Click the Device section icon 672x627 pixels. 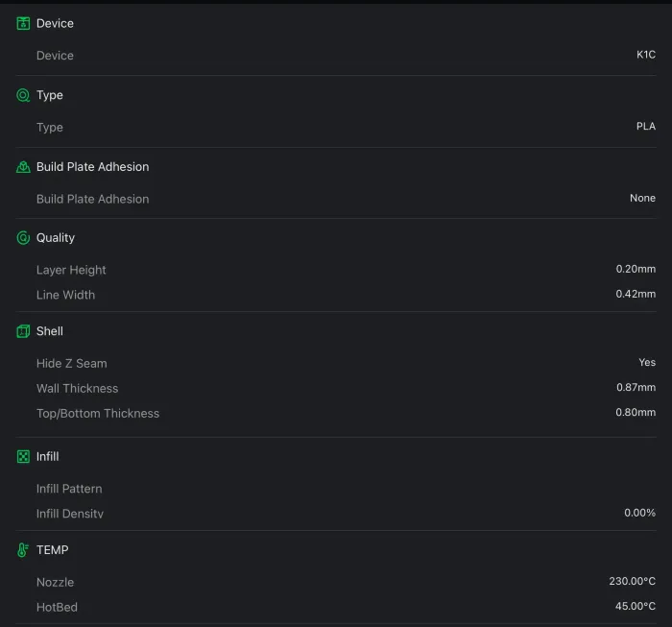click(x=23, y=23)
